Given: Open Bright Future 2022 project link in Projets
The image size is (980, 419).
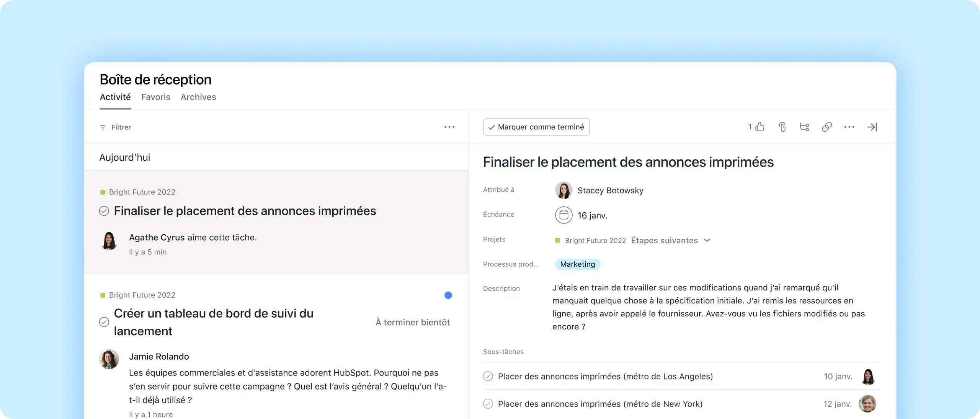Looking at the screenshot, I should (595, 240).
